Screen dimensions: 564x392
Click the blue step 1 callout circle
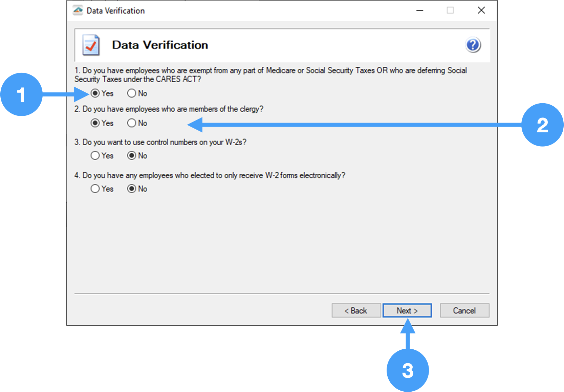click(x=21, y=94)
